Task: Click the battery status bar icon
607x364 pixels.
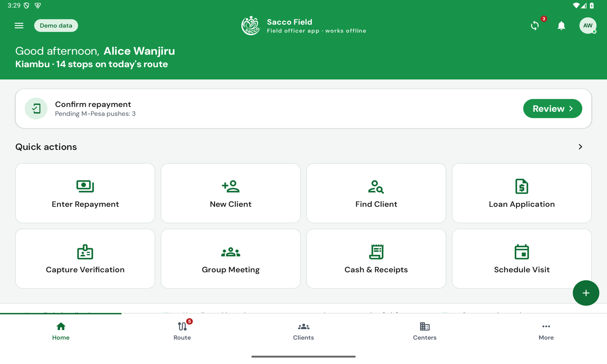Action: [592, 5]
